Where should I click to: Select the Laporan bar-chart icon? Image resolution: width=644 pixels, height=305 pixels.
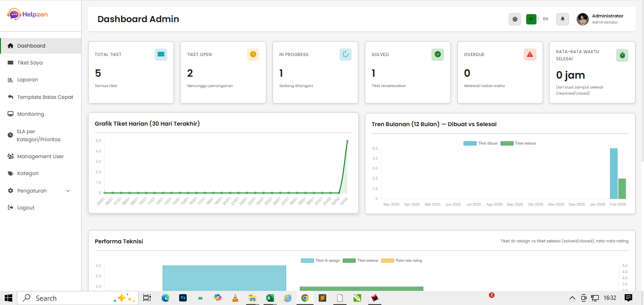click(x=10, y=80)
